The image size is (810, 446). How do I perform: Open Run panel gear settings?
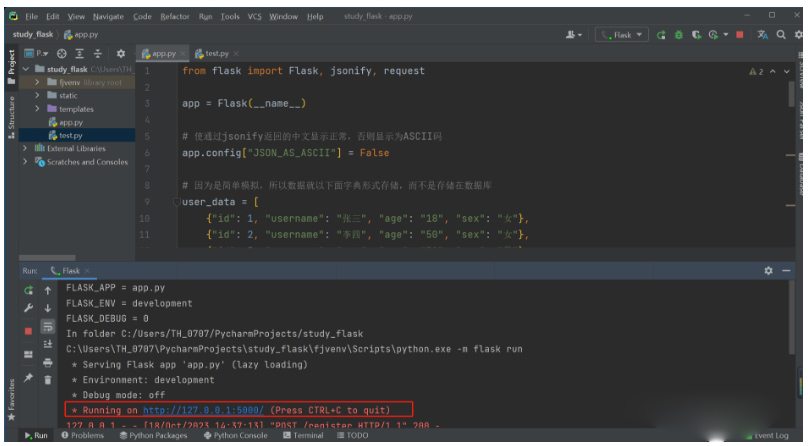pyautogui.click(x=768, y=270)
